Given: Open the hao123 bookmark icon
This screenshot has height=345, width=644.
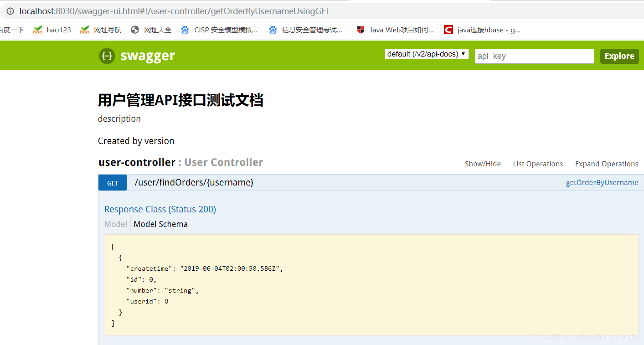Looking at the screenshot, I should [x=38, y=30].
